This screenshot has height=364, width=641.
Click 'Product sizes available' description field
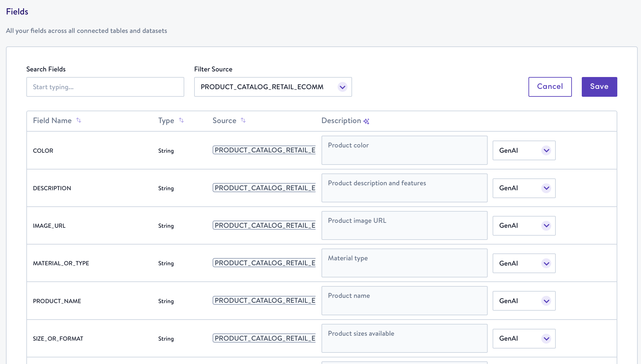tap(404, 338)
